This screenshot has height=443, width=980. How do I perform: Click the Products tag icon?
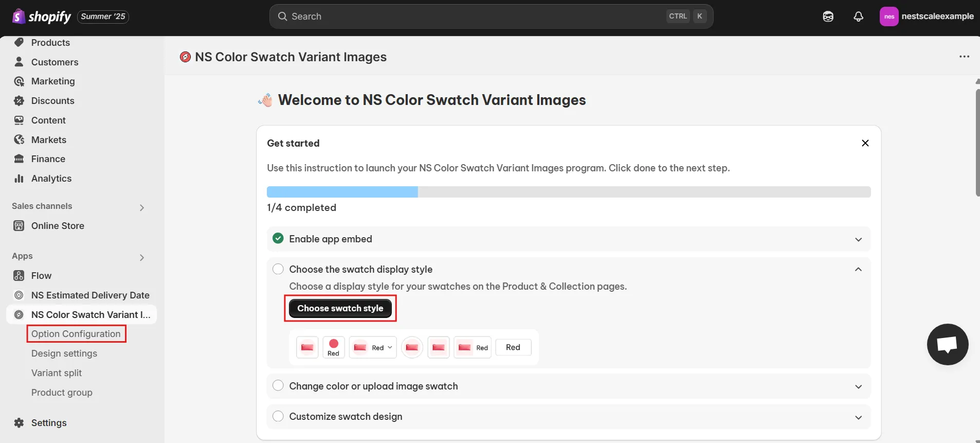19,43
